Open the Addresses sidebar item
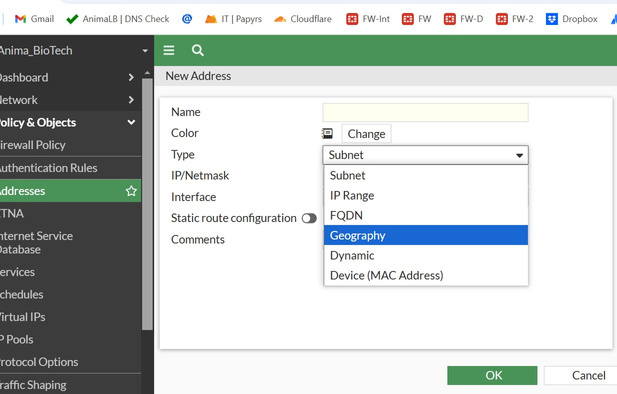 70,191
